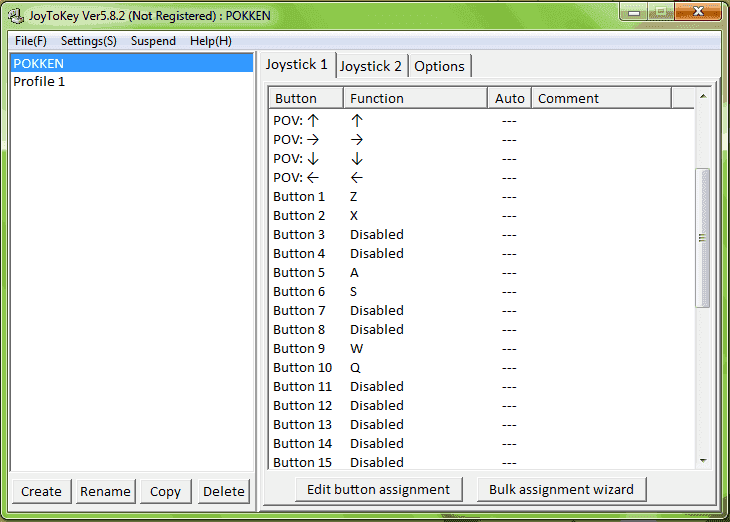Viewport: 730px width, 522px height.
Task: Click the Suspend menu item
Action: (153, 41)
